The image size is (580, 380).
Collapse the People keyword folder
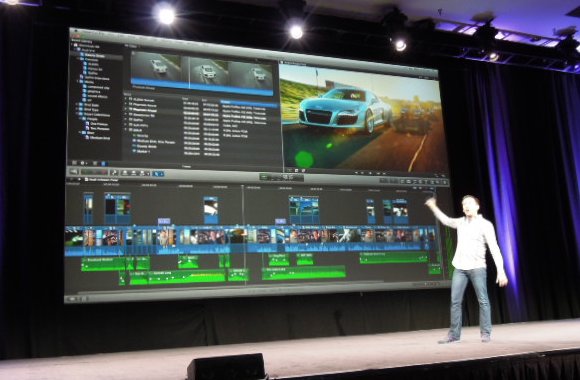tap(81, 119)
